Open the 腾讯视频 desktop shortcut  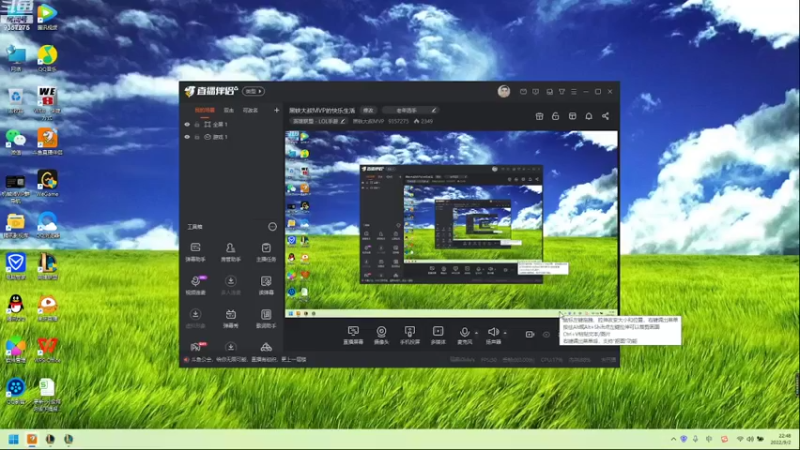[x=47, y=16]
